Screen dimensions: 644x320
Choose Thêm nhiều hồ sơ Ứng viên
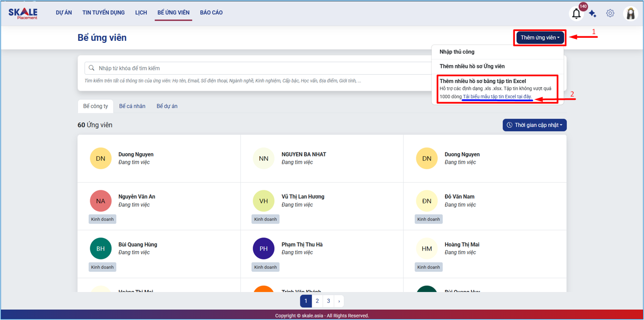pyautogui.click(x=472, y=66)
